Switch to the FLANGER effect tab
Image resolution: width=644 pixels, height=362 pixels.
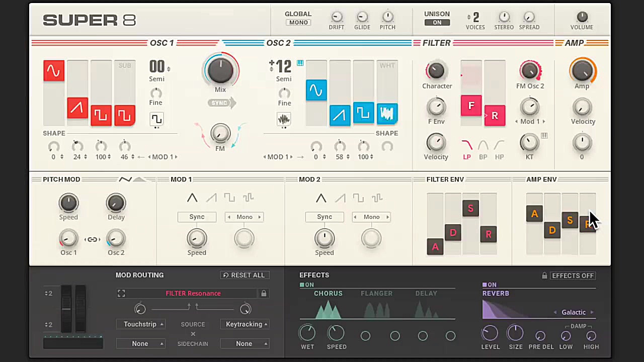click(x=376, y=294)
